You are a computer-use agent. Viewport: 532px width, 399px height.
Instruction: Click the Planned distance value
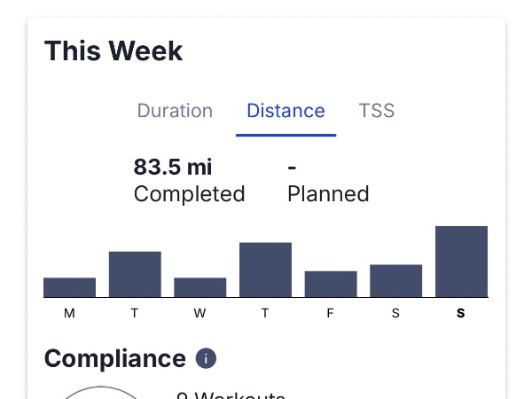[293, 167]
